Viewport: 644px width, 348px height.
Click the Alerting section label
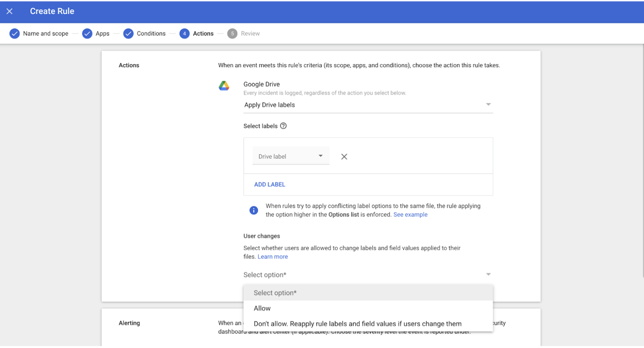point(129,323)
